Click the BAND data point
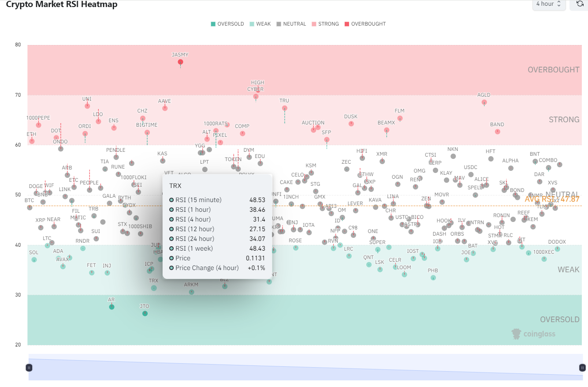 click(x=498, y=132)
